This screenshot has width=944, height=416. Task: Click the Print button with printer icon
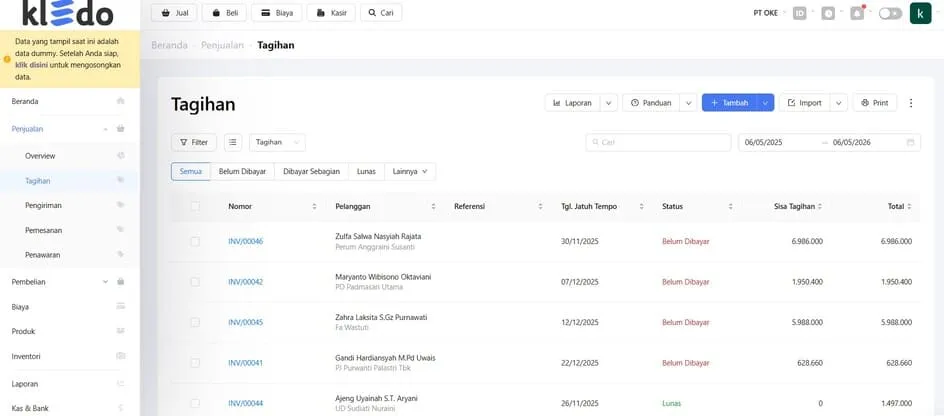(x=875, y=103)
